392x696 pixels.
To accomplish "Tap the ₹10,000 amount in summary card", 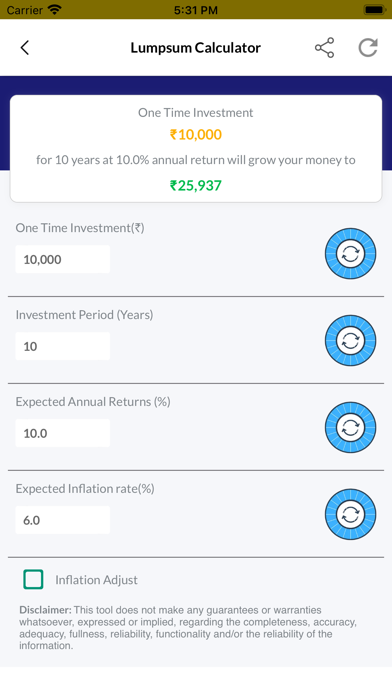I will [196, 134].
